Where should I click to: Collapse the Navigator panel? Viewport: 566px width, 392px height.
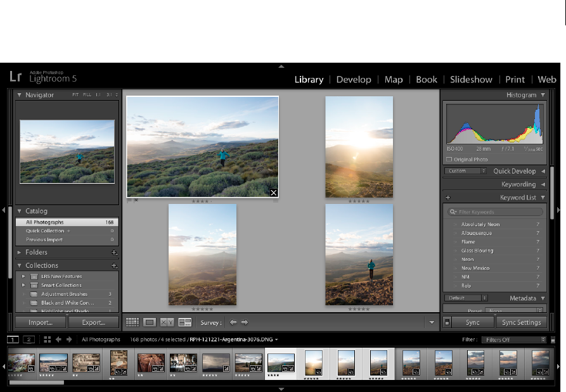tap(20, 95)
